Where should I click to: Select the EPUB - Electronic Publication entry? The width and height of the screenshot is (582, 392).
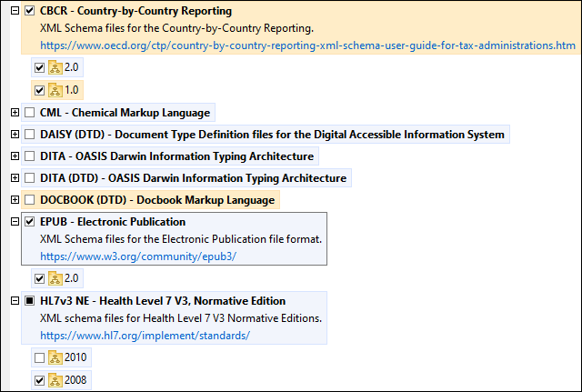(x=113, y=222)
